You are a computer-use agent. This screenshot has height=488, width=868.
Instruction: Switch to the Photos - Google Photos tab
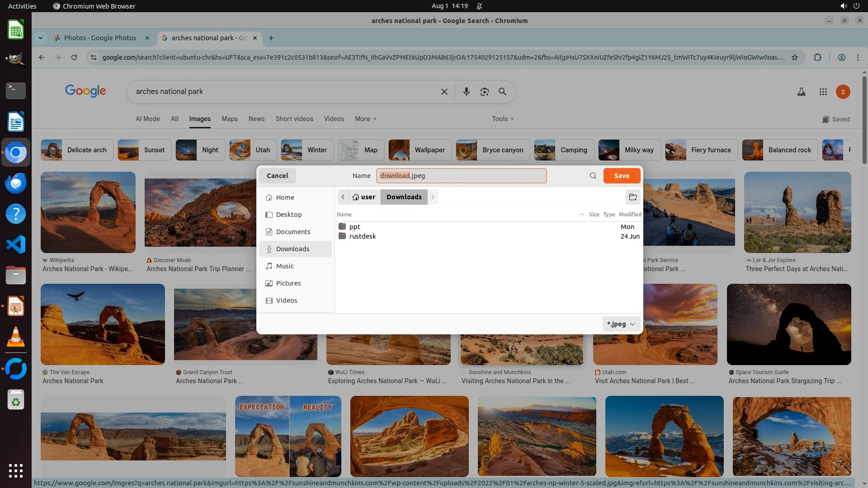point(100,38)
